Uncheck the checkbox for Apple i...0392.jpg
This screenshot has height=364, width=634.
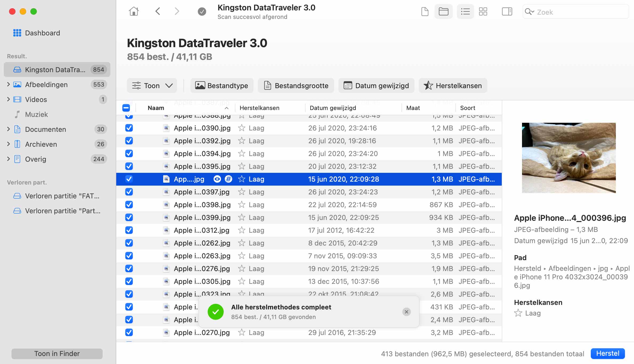(x=129, y=141)
